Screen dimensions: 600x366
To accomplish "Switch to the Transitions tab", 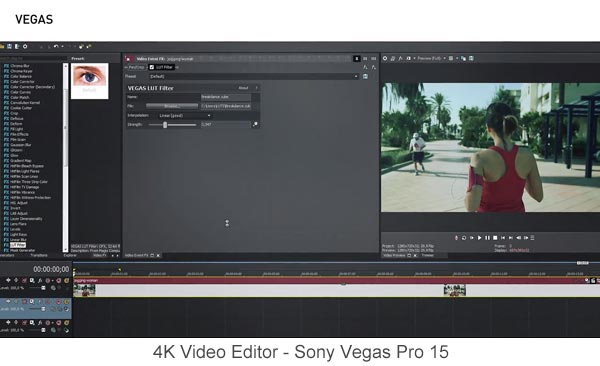I will coord(39,255).
